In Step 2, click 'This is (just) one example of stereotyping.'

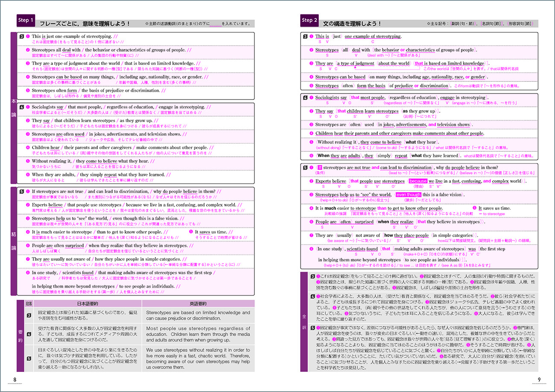358,37
